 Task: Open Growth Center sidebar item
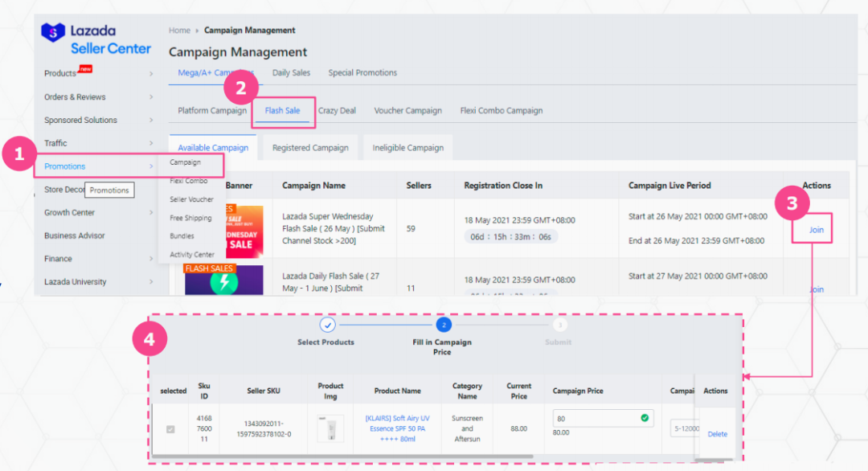69,212
